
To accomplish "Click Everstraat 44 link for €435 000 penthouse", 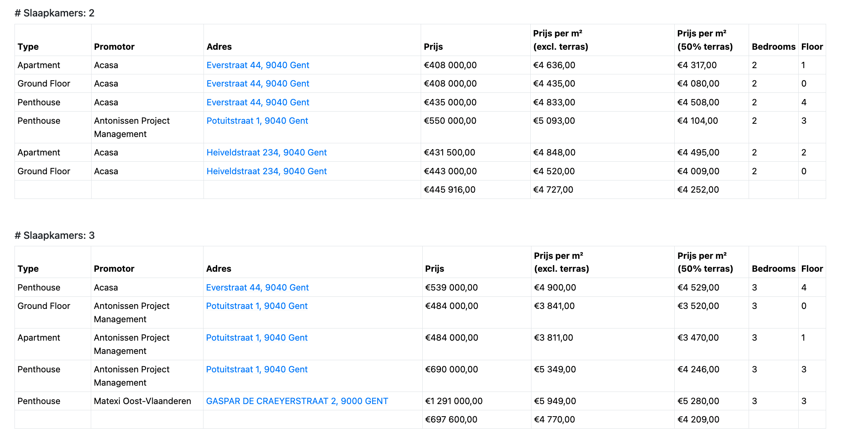I will [258, 102].
